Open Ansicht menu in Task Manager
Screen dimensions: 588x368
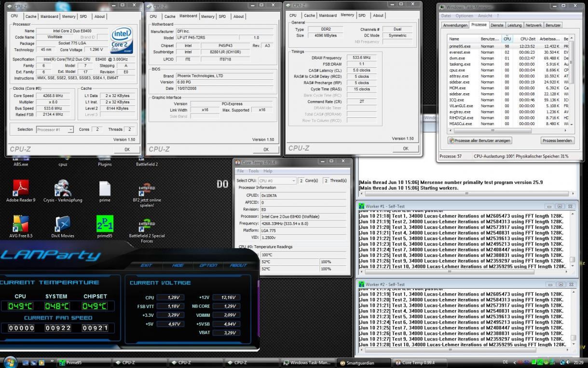click(x=485, y=16)
